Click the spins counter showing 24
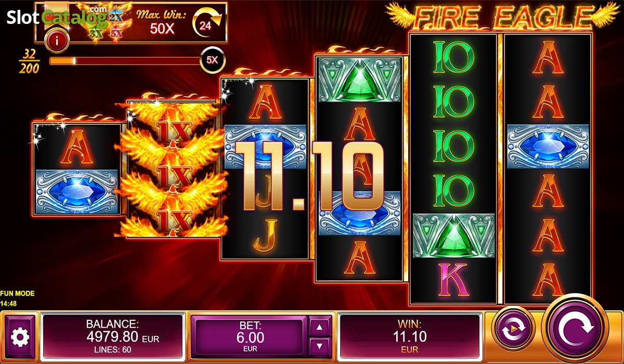 click(x=206, y=24)
